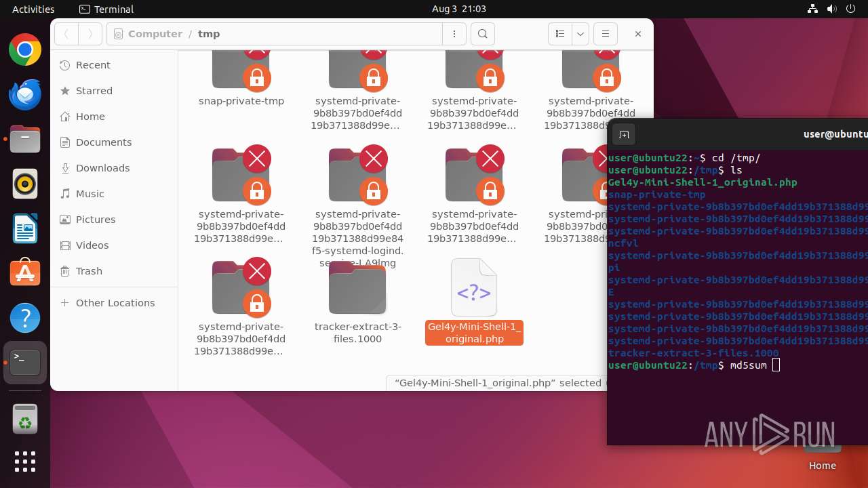Click tmp in the path bar
The image size is (868, 488).
(x=209, y=34)
